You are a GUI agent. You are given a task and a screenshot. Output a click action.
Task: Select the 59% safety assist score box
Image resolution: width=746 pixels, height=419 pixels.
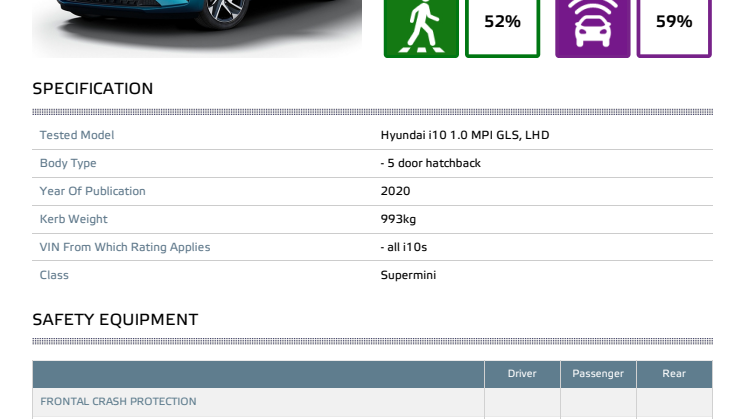click(674, 29)
